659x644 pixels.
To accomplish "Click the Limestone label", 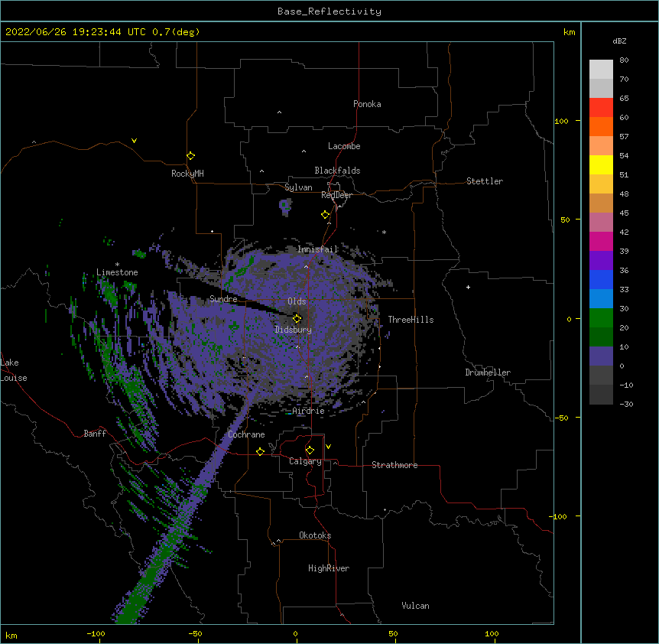I will coord(117,272).
